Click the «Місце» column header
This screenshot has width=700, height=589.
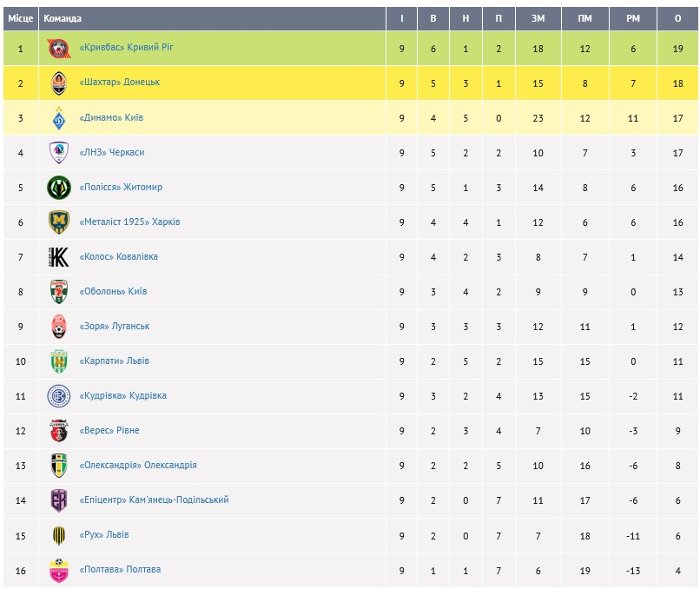pos(21,18)
